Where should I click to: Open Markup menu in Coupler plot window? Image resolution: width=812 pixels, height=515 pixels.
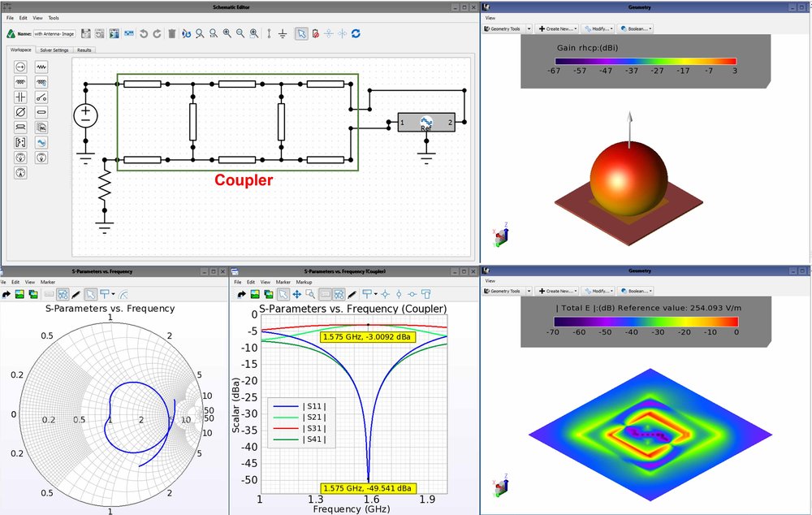tap(304, 283)
